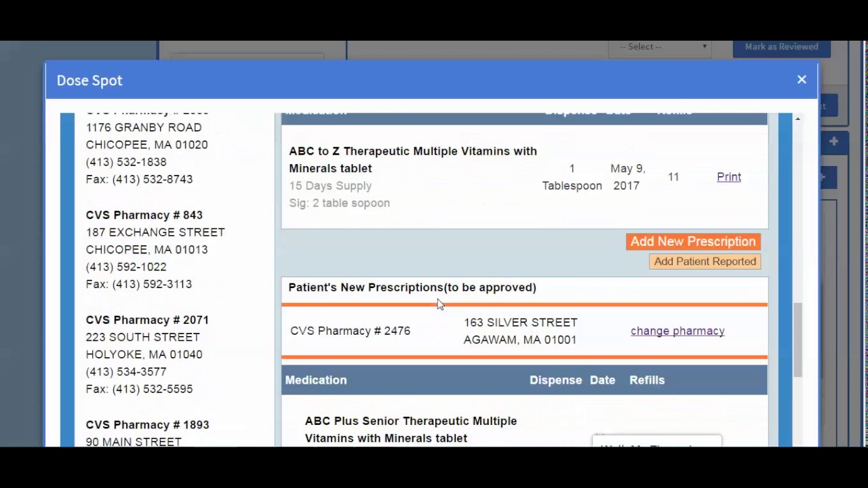This screenshot has width=868, height=488.
Task: Click ABC Plus Senior Therapeutic Multiple Vitamins medication
Action: 410,430
